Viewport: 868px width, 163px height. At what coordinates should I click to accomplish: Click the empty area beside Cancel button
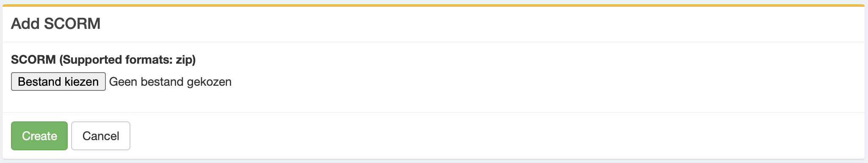(495, 136)
